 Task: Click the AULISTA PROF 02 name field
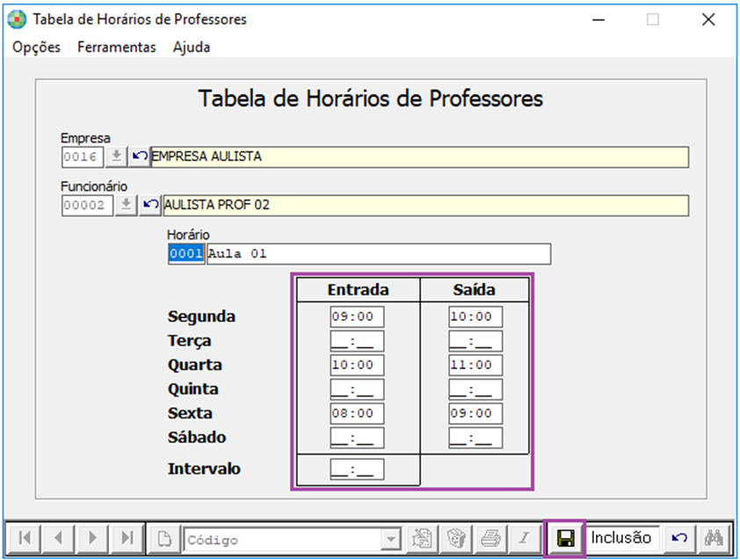425,206
